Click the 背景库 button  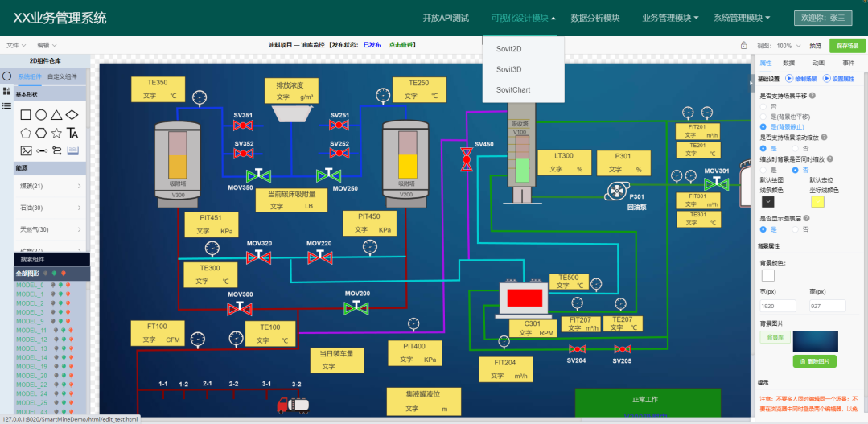pos(775,336)
